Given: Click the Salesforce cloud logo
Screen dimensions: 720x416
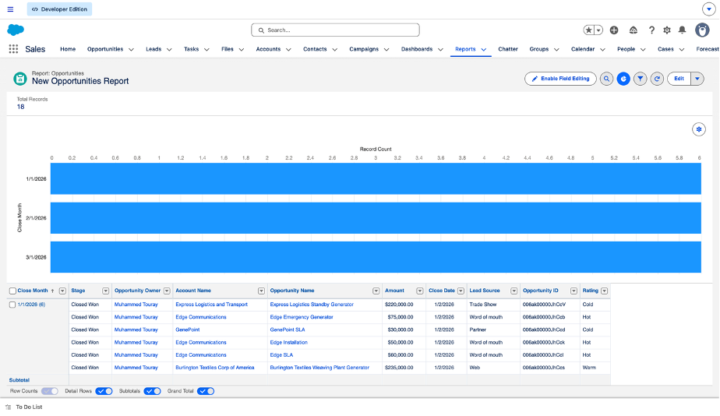Looking at the screenshot, I should coord(16,30).
